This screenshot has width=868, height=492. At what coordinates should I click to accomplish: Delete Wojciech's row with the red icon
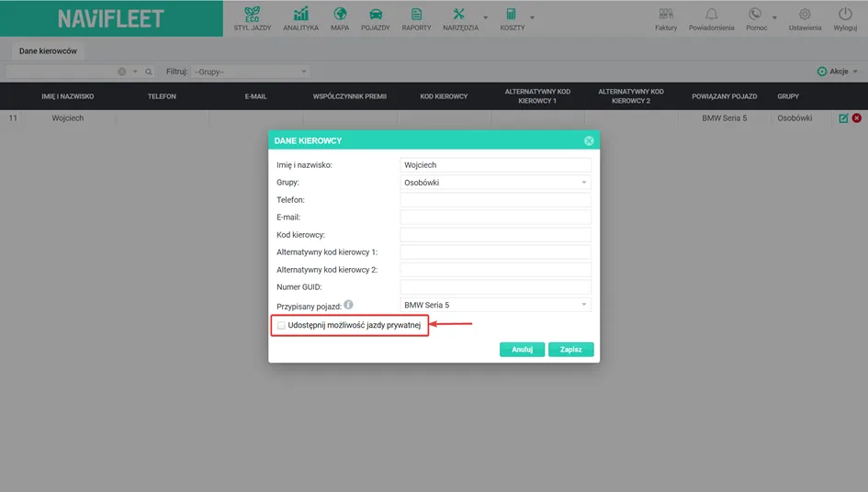click(856, 117)
